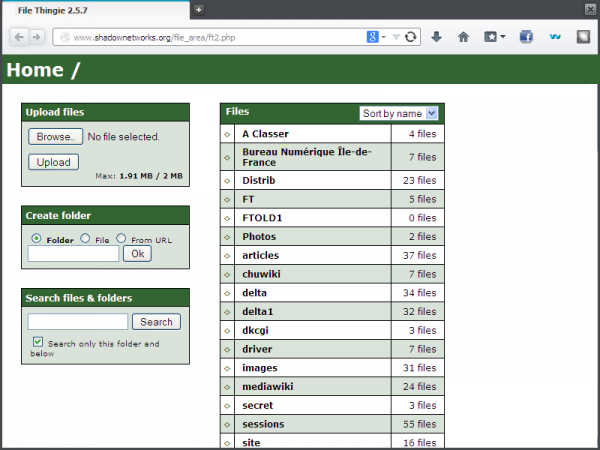Screen dimensions: 600x450
Task: Open downloads via the down arrow icon
Action: 436,37
